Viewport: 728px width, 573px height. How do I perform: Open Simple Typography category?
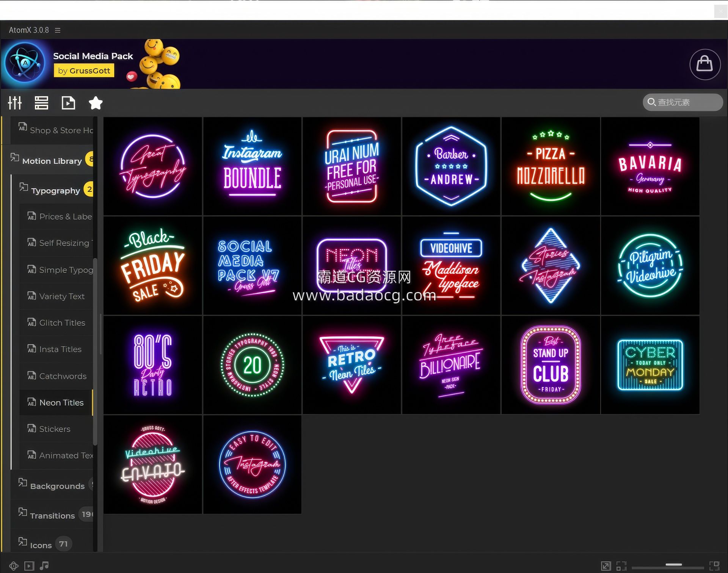[x=56, y=270]
